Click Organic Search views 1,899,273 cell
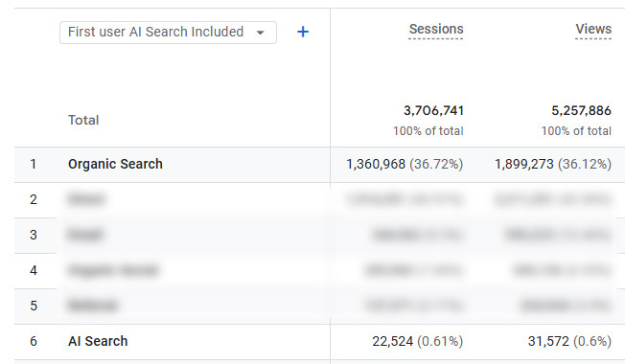This screenshot has width=625, height=364. pos(553,164)
